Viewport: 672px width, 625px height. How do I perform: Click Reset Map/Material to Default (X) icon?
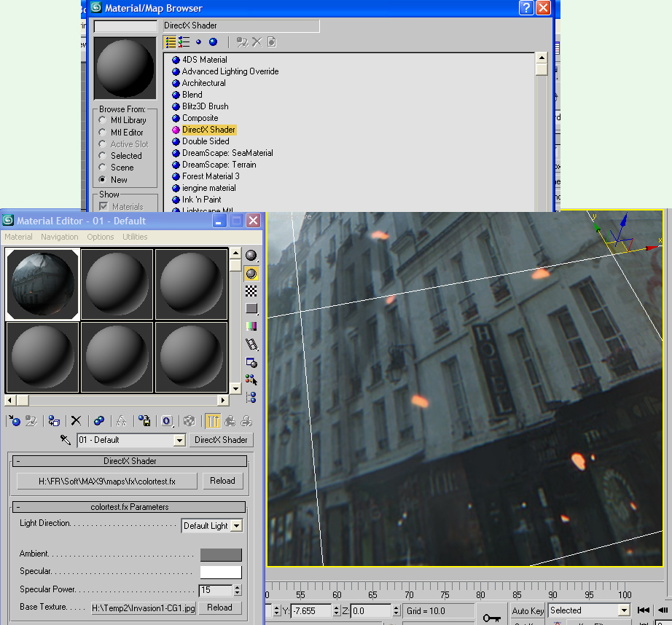tap(76, 420)
